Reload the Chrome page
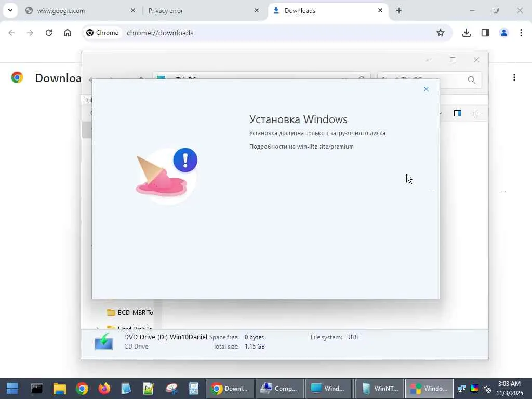 tap(49, 33)
